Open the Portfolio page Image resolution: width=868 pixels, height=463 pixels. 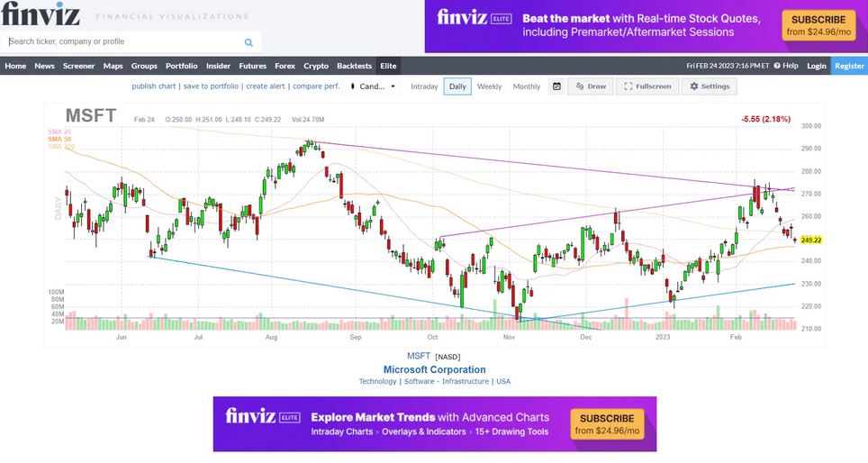tap(182, 66)
